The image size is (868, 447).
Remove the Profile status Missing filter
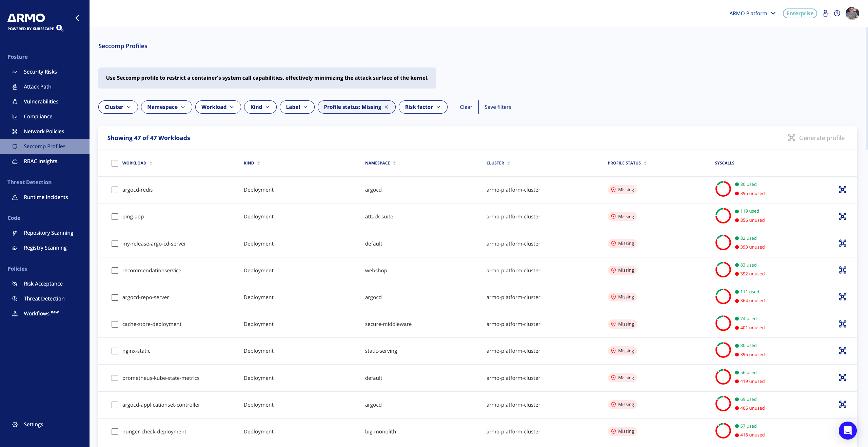386,107
